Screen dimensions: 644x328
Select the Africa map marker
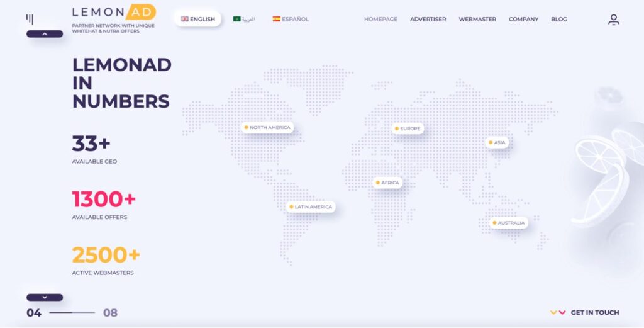(x=378, y=183)
